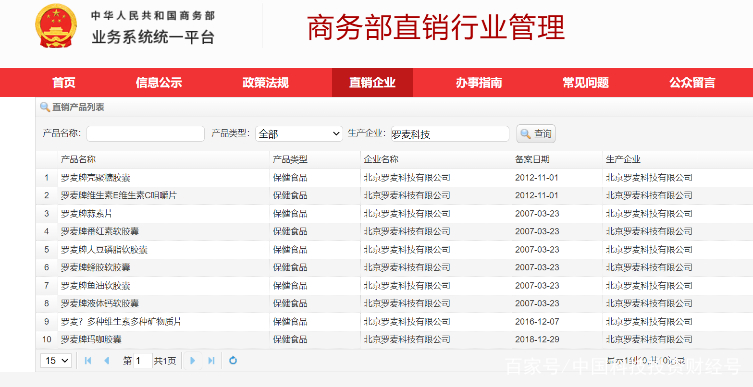Select row 6 product 罗麦牌蜂胶软胶囊

[x=96, y=267]
